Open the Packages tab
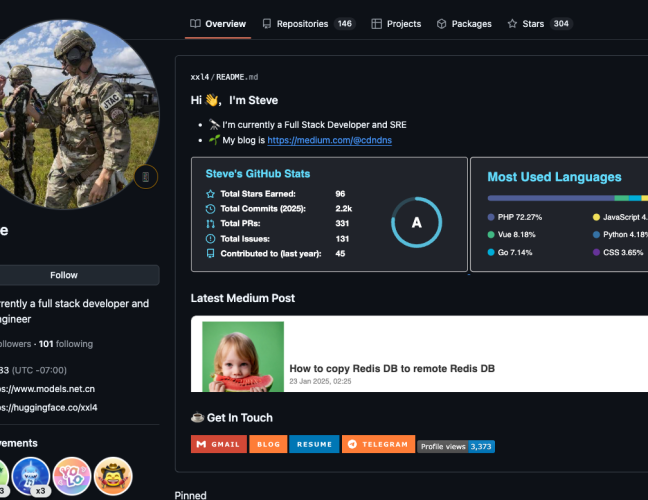The width and height of the screenshot is (648, 500). (x=464, y=24)
